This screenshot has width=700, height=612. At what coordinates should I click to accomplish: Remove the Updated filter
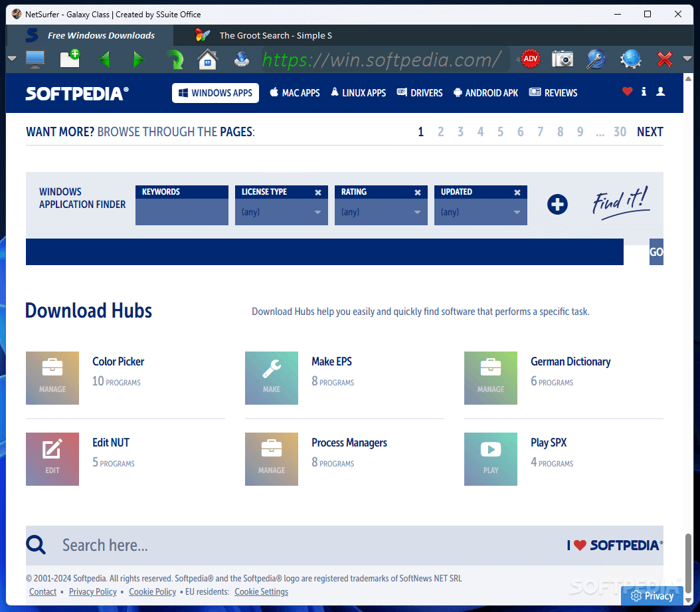click(517, 193)
